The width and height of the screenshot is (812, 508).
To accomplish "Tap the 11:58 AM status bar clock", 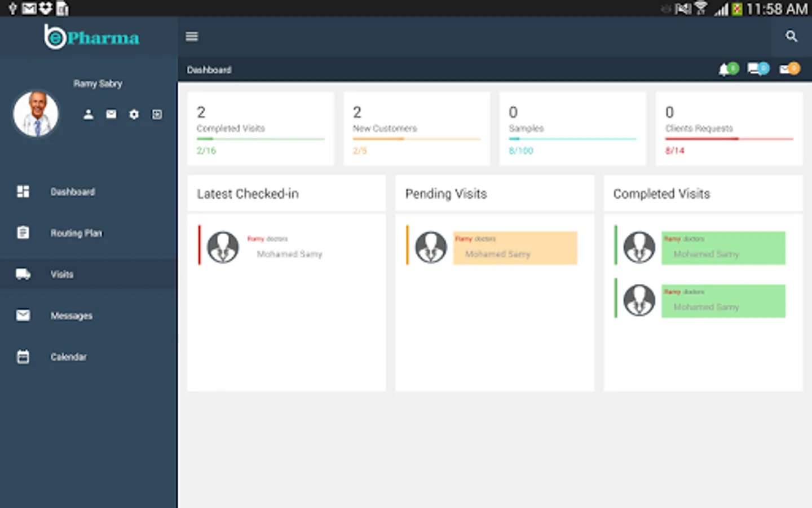I will (x=777, y=9).
